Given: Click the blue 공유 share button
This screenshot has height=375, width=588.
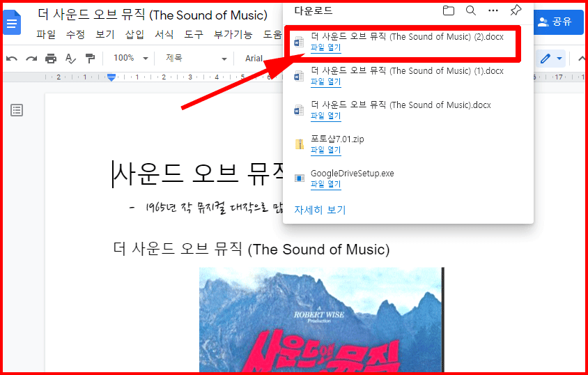Looking at the screenshot, I should (558, 22).
